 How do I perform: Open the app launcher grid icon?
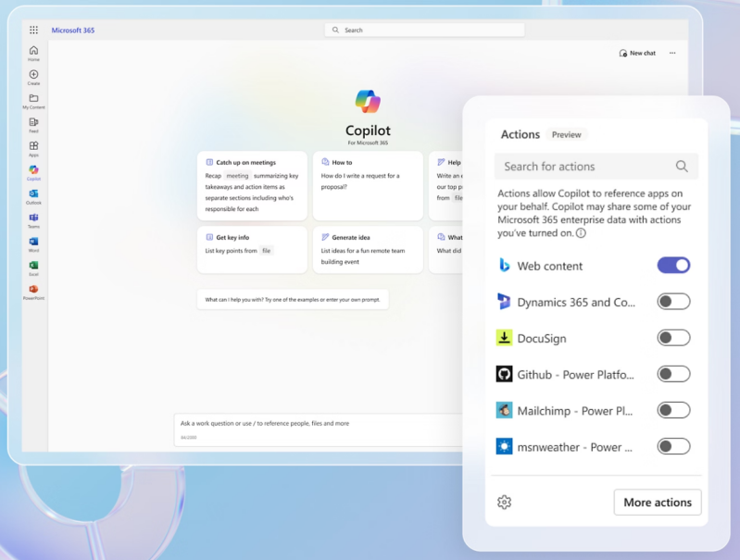click(33, 31)
